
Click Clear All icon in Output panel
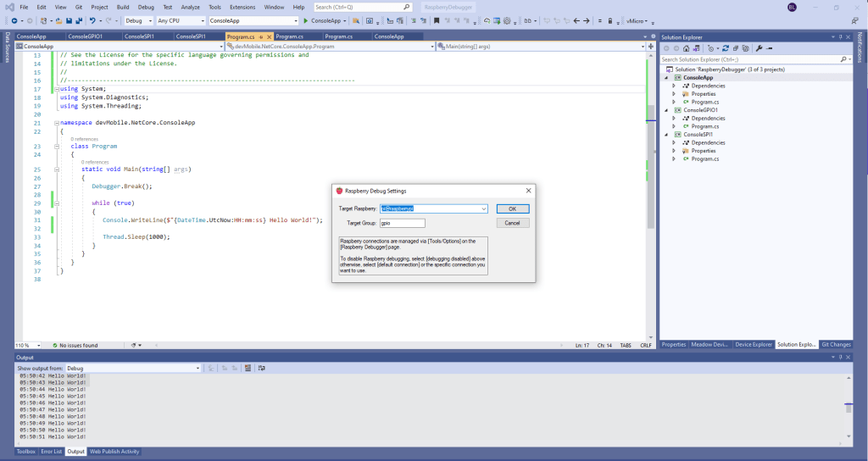pos(247,369)
